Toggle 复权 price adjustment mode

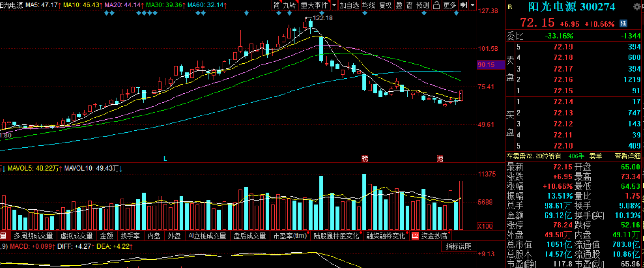click(385, 5)
